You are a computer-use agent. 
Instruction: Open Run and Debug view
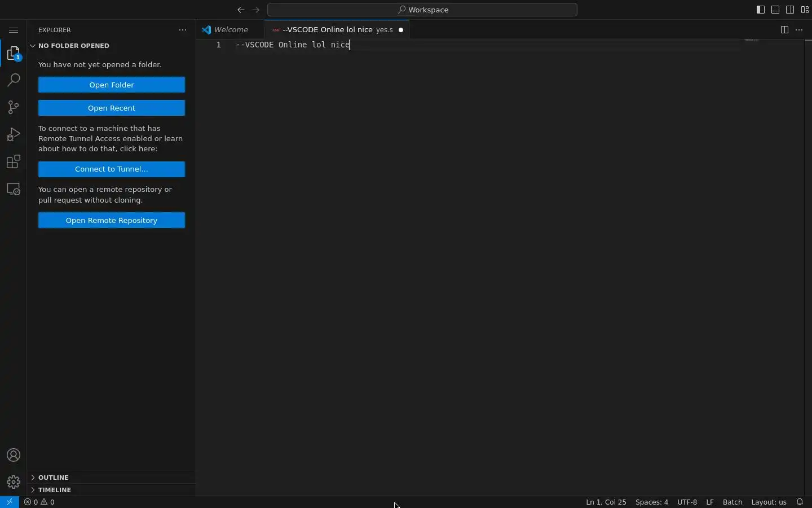tap(14, 134)
